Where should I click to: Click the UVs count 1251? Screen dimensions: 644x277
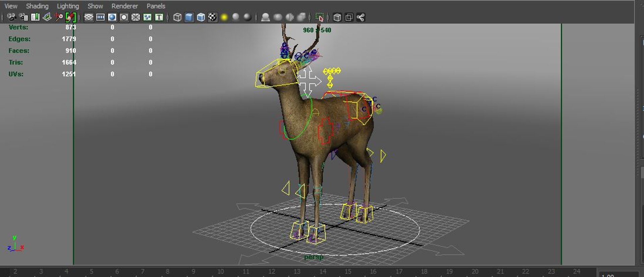coord(69,74)
